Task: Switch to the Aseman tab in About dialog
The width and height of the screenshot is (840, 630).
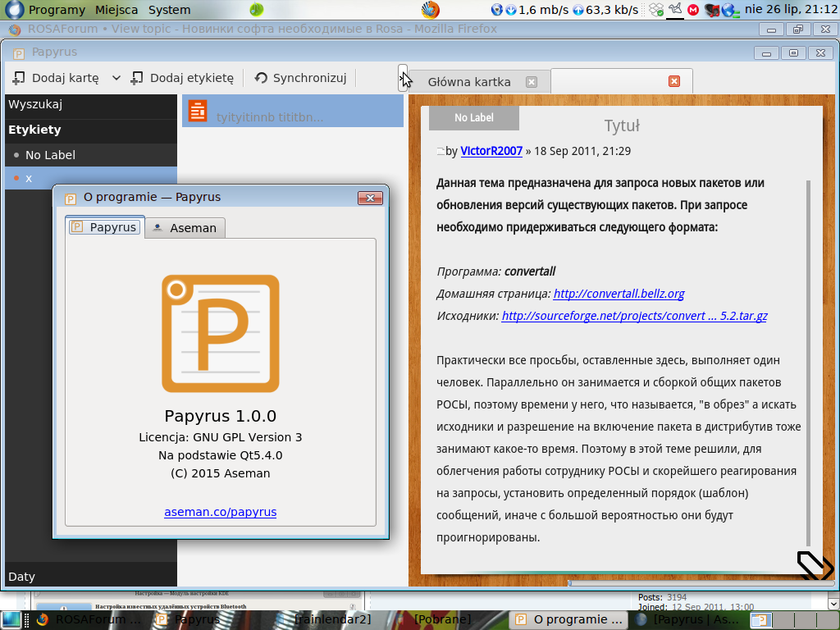Action: coord(185,228)
